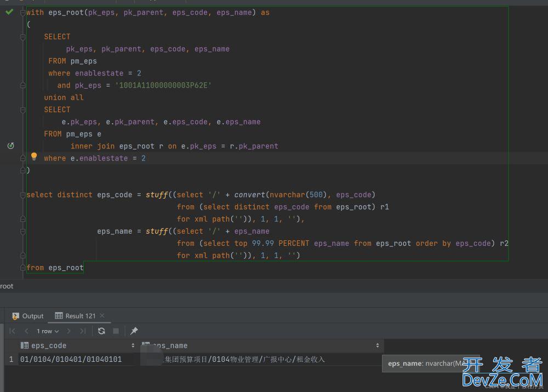Fold marker at first 'for xml path' line

pos(22,219)
